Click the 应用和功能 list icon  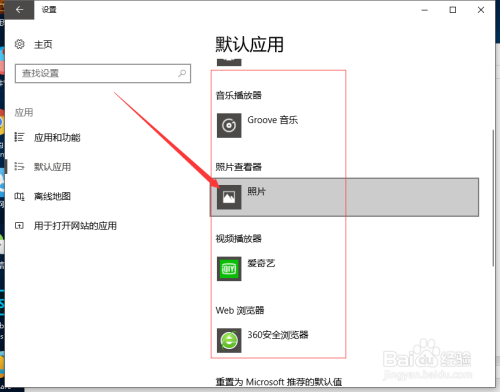(19, 137)
